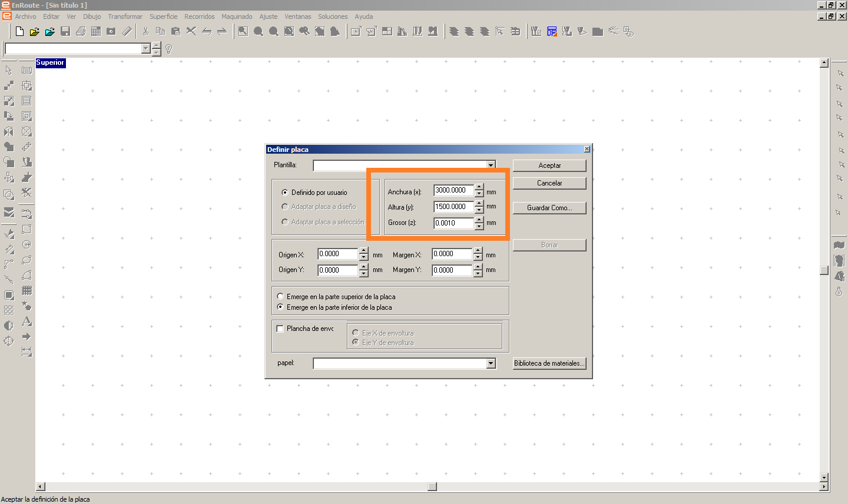Click the yellow Open folder icon
The image size is (848, 504).
tap(35, 31)
